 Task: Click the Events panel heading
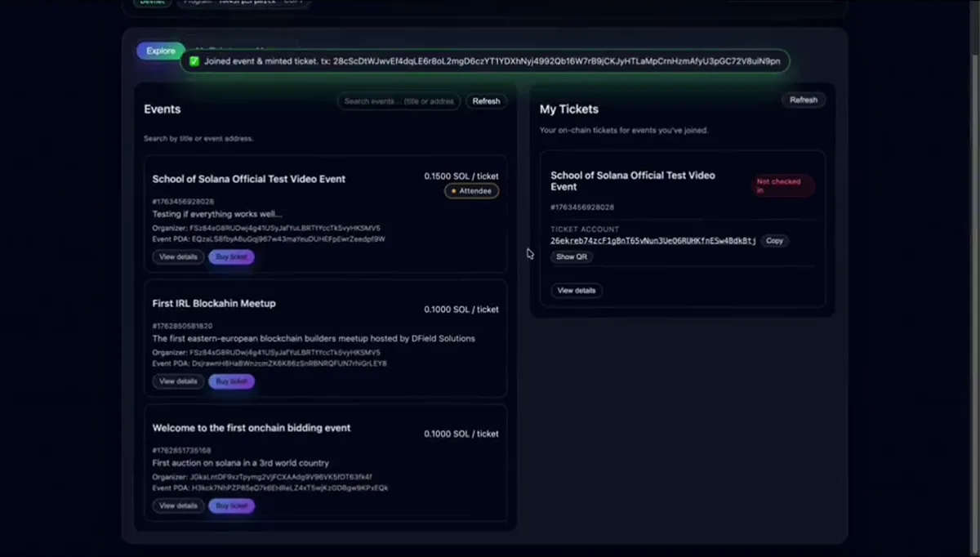click(163, 109)
